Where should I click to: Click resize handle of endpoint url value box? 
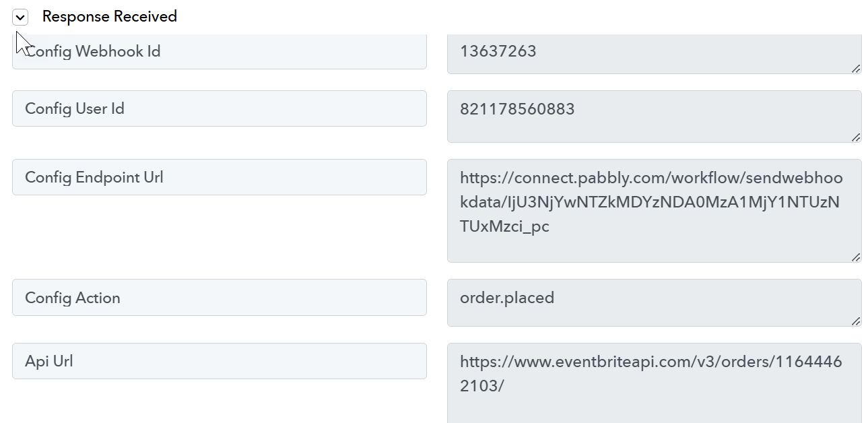856,257
